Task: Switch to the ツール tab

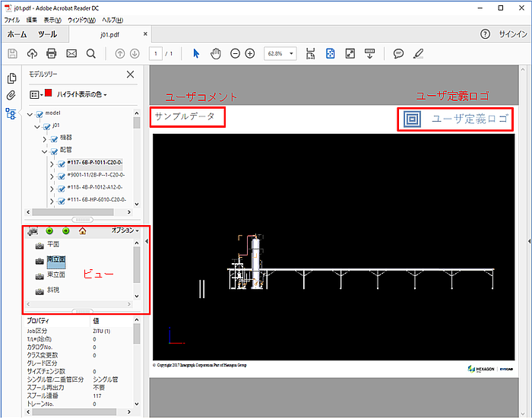Action: (47, 34)
